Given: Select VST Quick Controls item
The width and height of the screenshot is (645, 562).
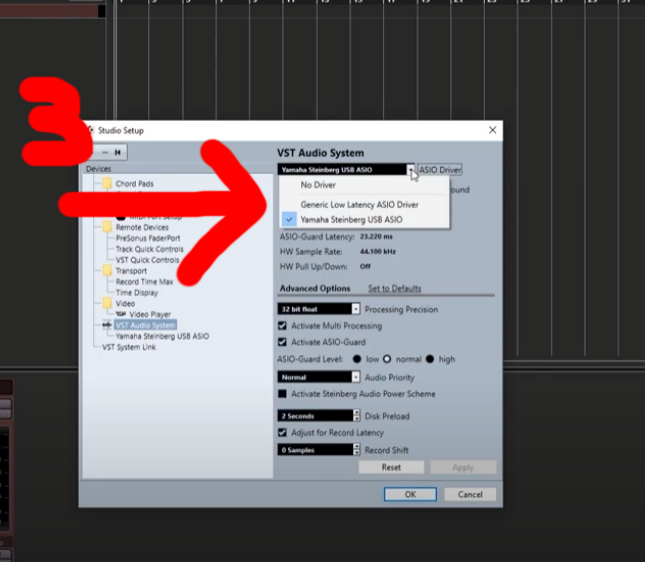Looking at the screenshot, I should coord(147,260).
